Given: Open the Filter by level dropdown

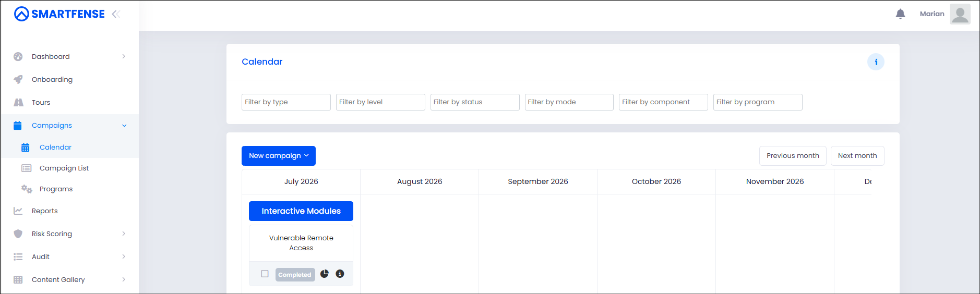Looking at the screenshot, I should click(x=380, y=102).
